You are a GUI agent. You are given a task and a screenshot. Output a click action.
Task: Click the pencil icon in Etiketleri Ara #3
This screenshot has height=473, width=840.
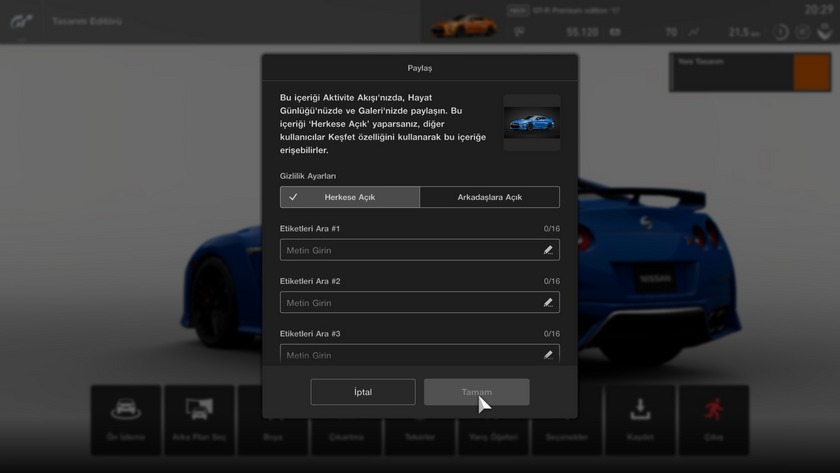pyautogui.click(x=548, y=354)
